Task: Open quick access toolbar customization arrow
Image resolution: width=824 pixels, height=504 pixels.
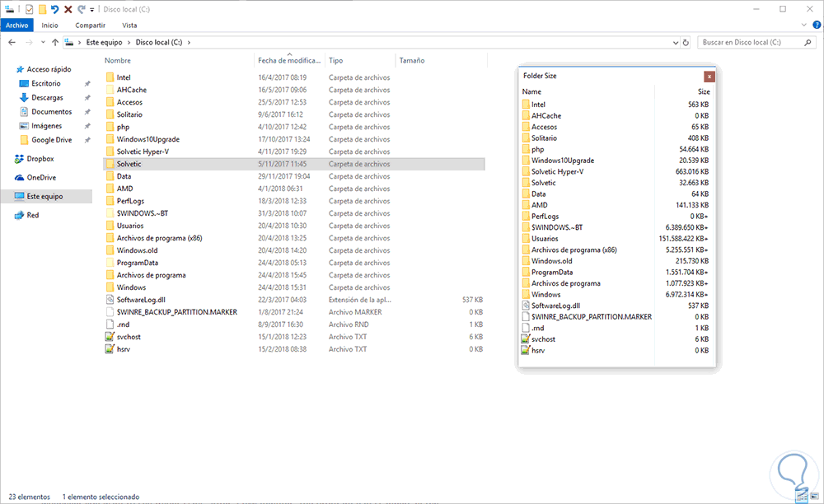Action: coord(91,10)
